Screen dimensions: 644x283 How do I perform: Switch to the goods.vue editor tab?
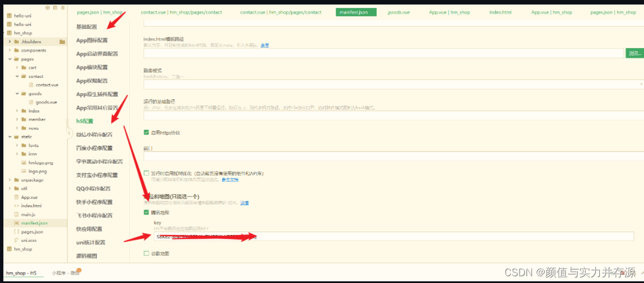tap(399, 12)
